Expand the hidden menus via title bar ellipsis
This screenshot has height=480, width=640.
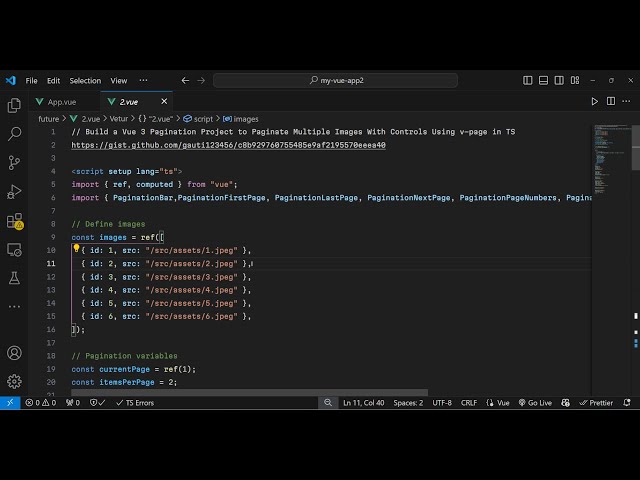coord(145,80)
